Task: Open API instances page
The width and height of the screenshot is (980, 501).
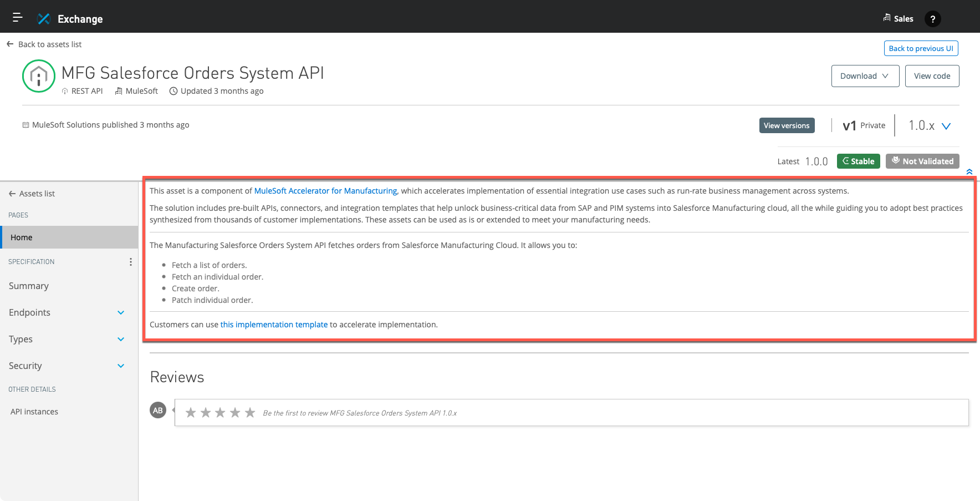Action: [x=34, y=412]
